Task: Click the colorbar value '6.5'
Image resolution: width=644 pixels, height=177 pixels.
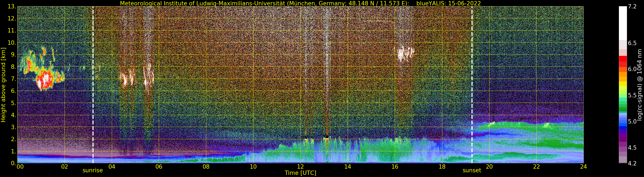Action: 632,43
